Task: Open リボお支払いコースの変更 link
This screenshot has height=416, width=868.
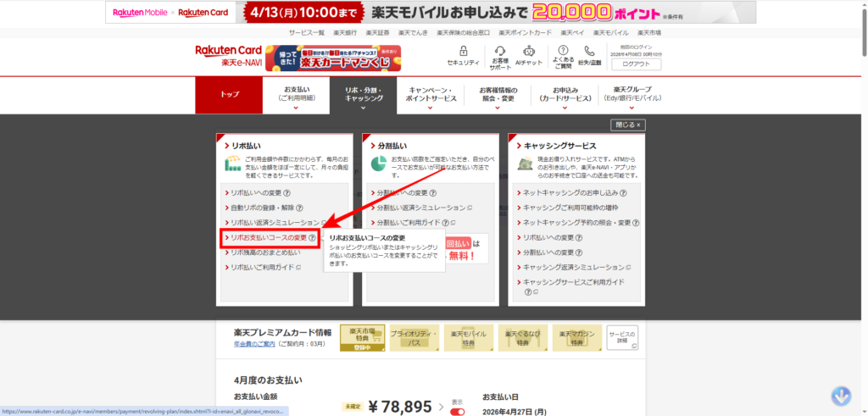Action: (x=269, y=238)
